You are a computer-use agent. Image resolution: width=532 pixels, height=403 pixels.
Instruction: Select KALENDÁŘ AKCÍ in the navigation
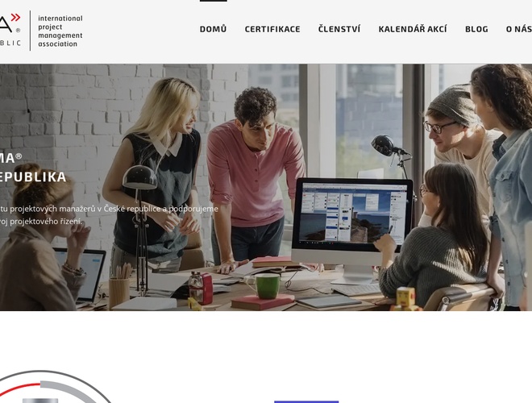413,29
